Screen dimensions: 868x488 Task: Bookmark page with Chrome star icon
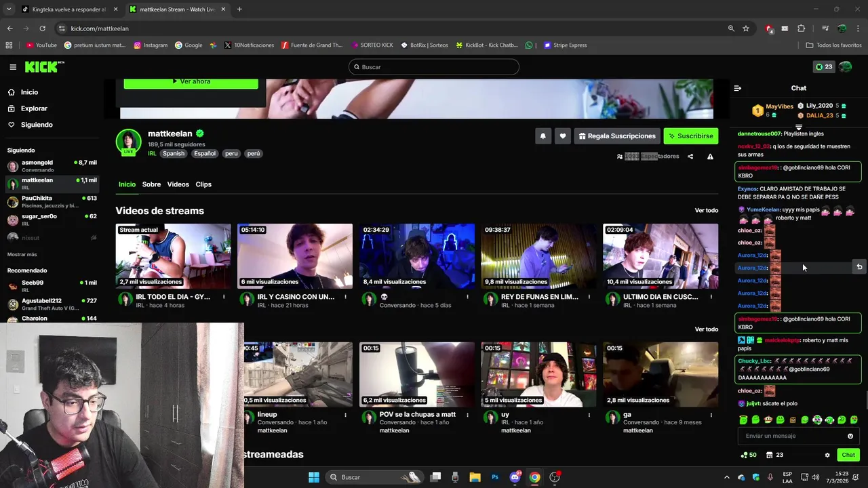pos(746,28)
